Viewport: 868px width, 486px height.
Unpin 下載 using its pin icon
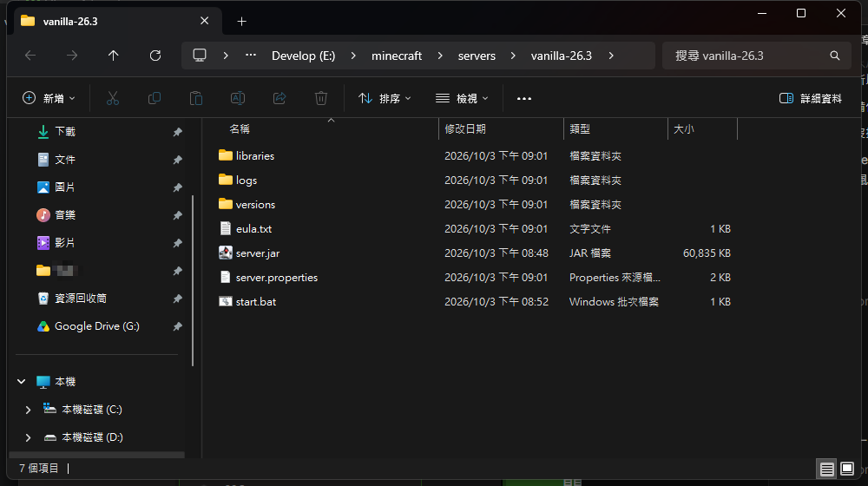tap(177, 132)
